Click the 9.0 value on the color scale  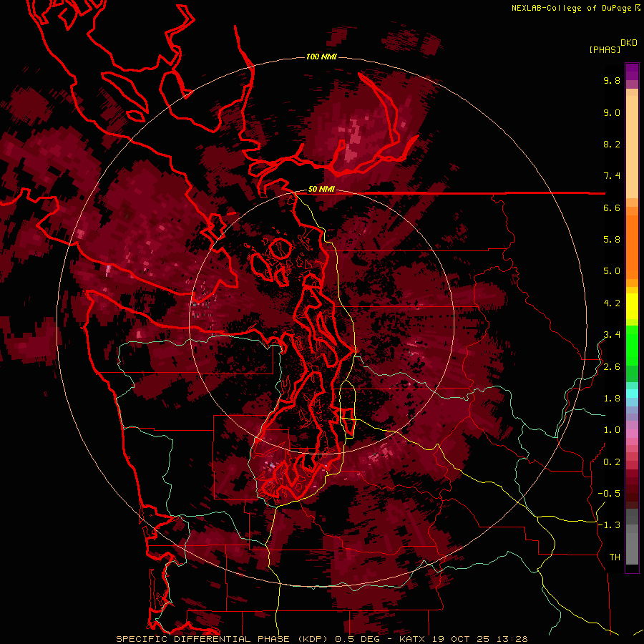point(612,112)
